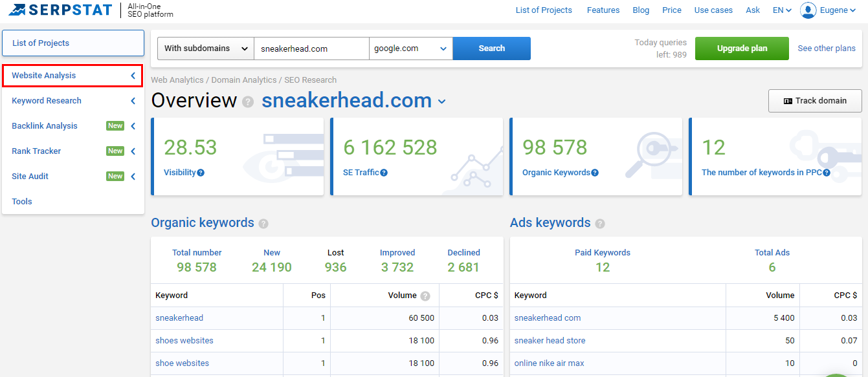Image resolution: width=868 pixels, height=377 pixels.
Task: Open the keyword 'sneakerhead' link
Action: (179, 318)
